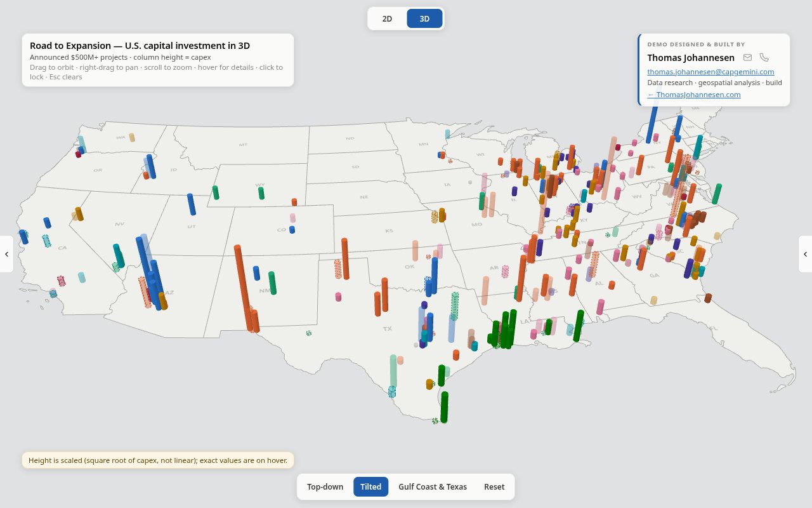Click the tall orange column in New Mexico
Screen dimensions: 812x508
coord(244,287)
